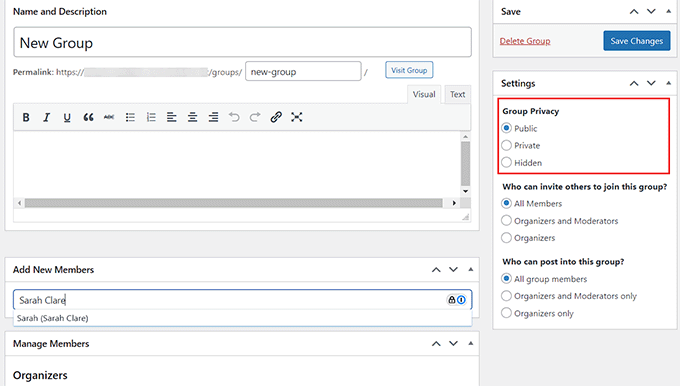The width and height of the screenshot is (680, 386).
Task: Switch to the Text editor tab
Action: click(458, 95)
